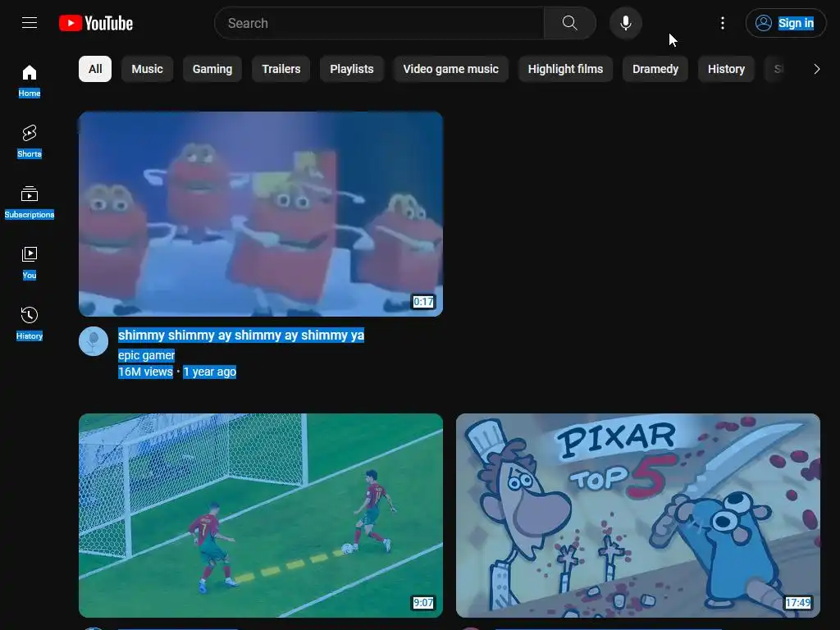840x630 pixels.
Task: Select the Playlists filter chip
Action: click(352, 69)
